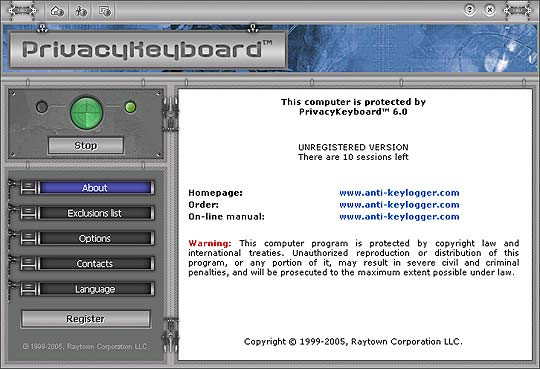
Task: Open the Options section
Action: pyautogui.click(x=95, y=238)
